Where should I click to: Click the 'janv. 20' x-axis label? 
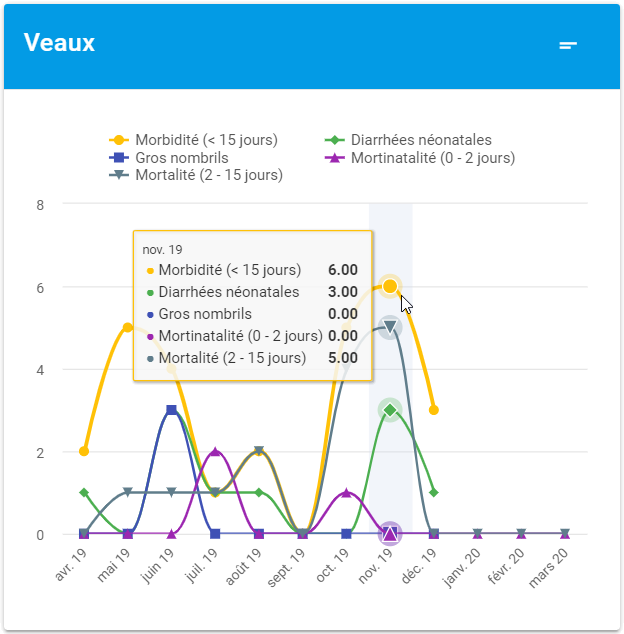461,567
